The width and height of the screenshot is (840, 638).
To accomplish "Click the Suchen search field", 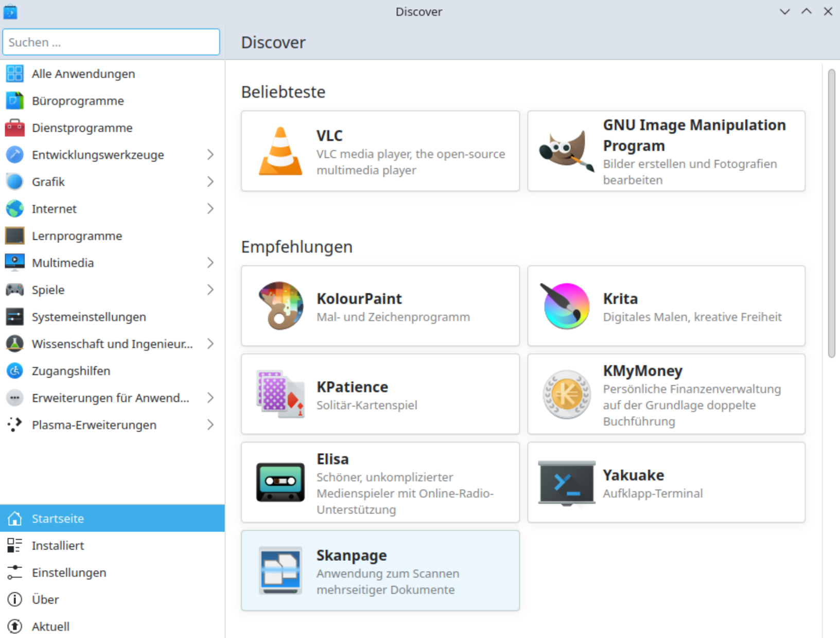I will point(111,42).
